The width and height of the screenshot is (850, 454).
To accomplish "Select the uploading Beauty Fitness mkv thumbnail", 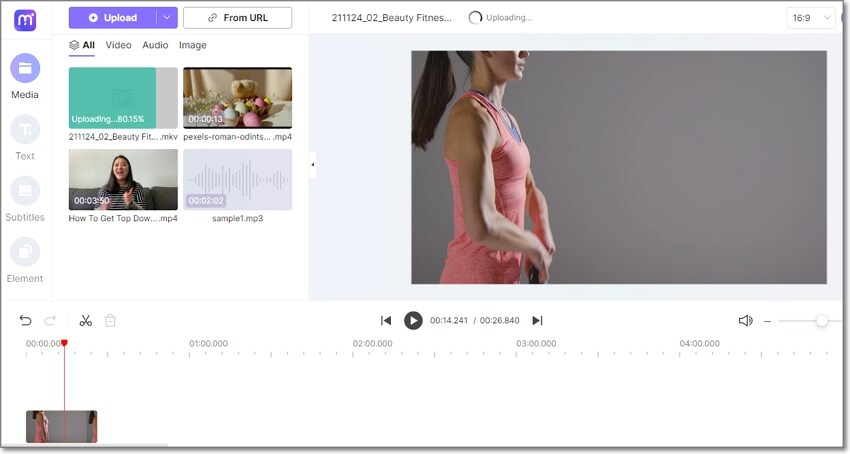I will pyautogui.click(x=123, y=98).
